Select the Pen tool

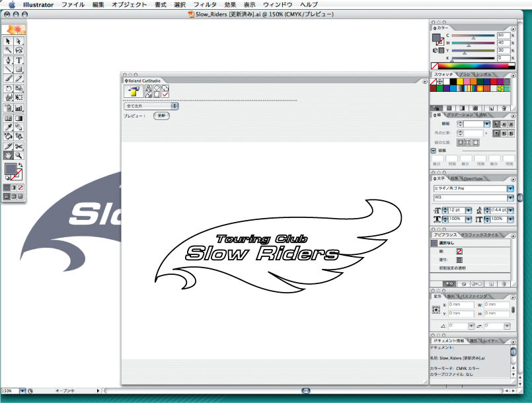[9, 59]
